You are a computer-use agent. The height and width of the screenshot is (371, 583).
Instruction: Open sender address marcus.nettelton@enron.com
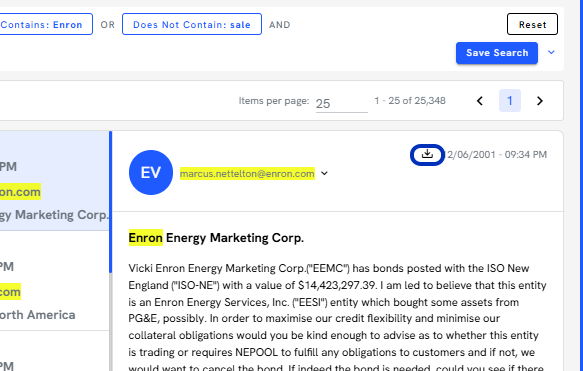point(247,174)
